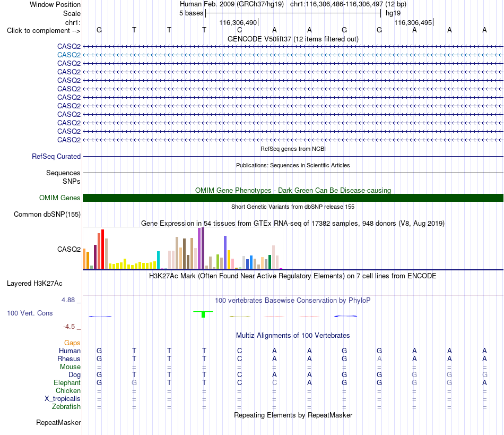Click 'Multiz Alignments of 100 Vertebrates' title

click(293, 336)
